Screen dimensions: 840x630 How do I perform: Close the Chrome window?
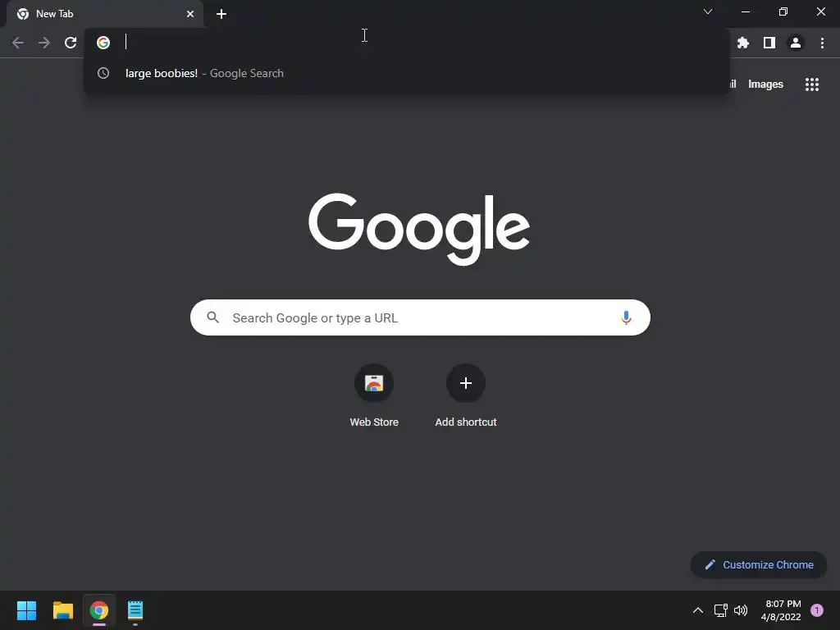pos(820,11)
